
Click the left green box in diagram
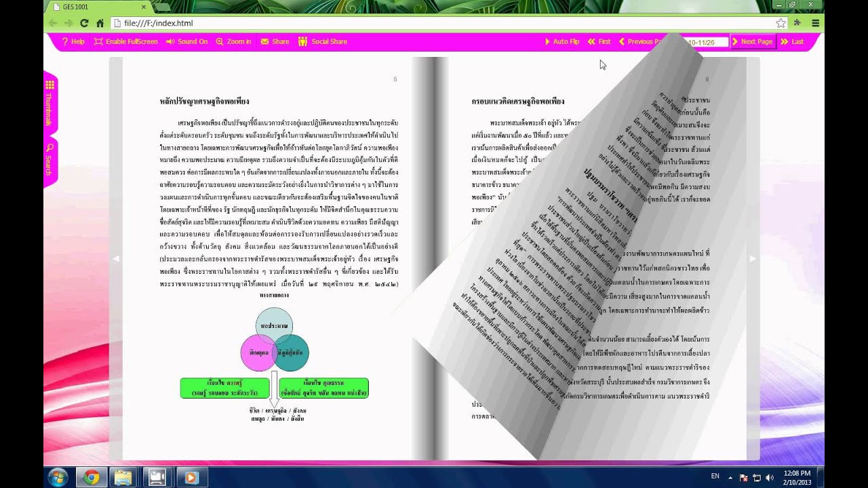click(x=224, y=388)
